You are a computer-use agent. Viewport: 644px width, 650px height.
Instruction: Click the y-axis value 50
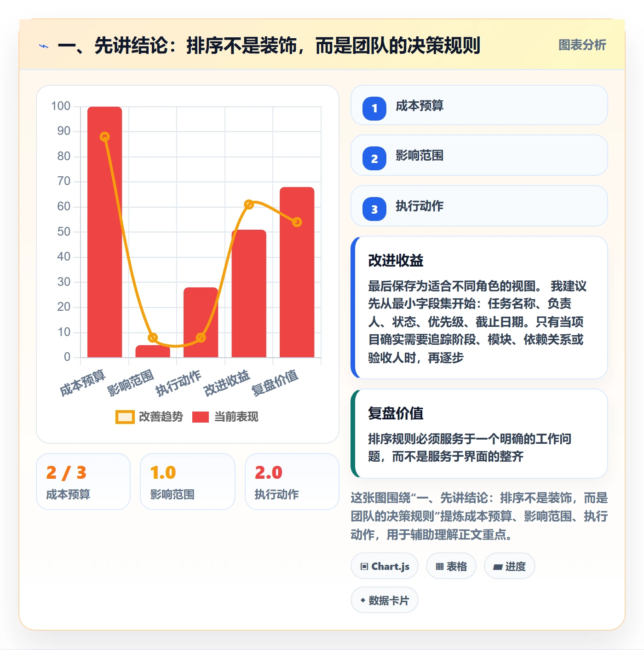[x=64, y=232]
